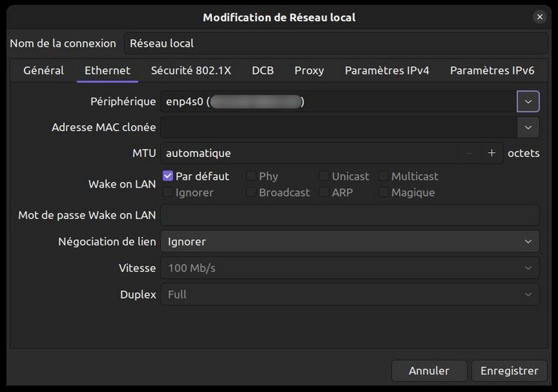Open the 'Négociation de lien' dropdown

pos(349,241)
